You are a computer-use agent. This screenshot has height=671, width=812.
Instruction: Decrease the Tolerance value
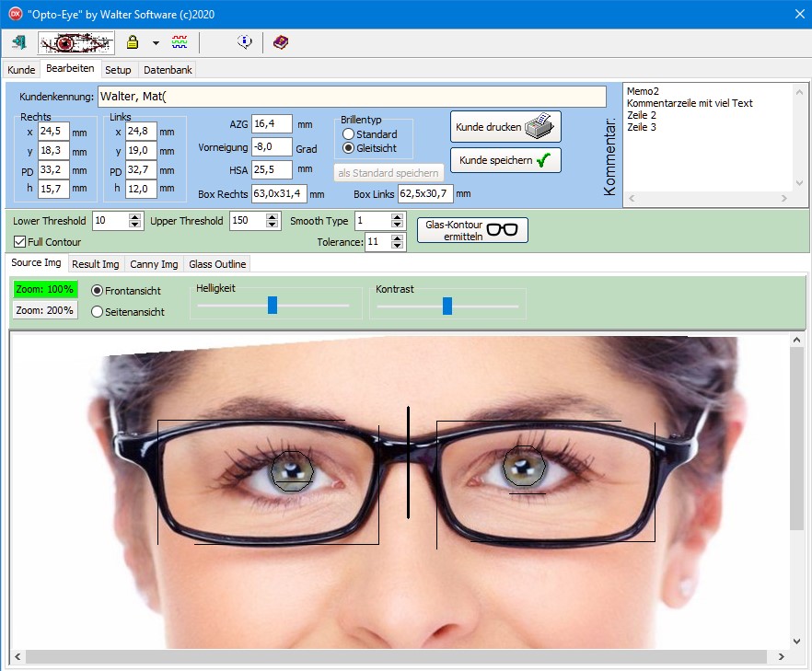tap(397, 245)
